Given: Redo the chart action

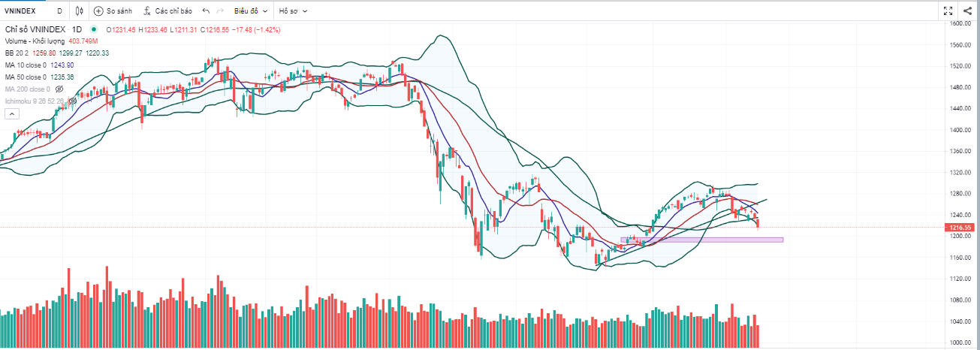Looking at the screenshot, I should coord(219,11).
